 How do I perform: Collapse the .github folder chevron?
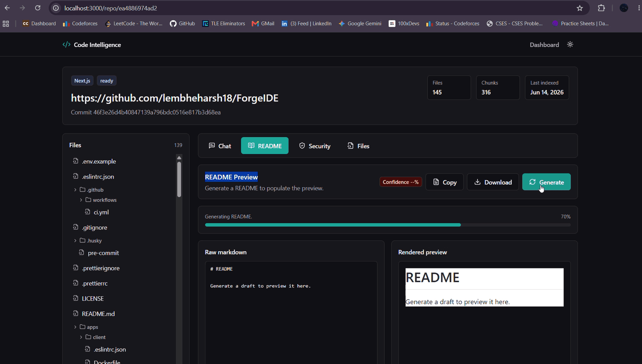[x=75, y=190]
